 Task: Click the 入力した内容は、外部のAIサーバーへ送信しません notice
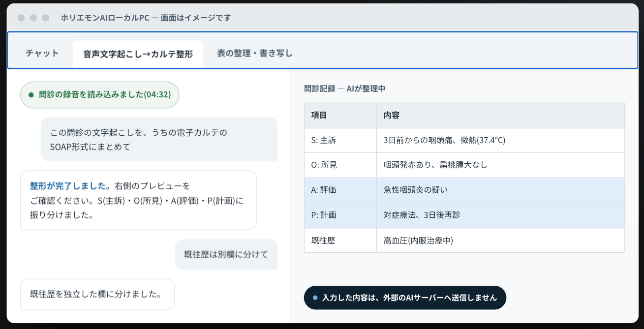tap(405, 298)
